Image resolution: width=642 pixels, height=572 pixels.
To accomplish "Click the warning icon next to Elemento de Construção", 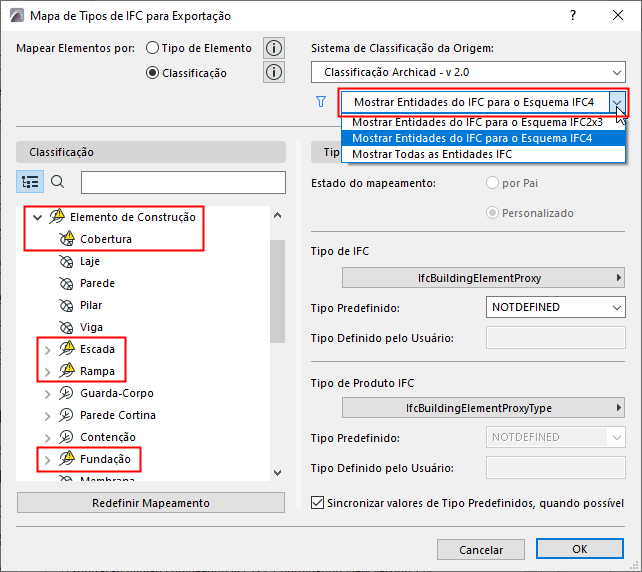I will coord(57,216).
